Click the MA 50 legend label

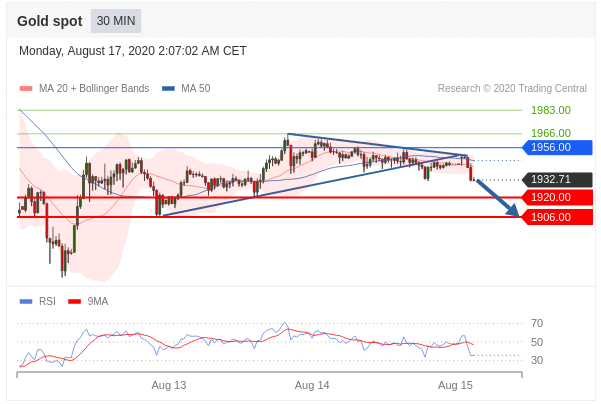pos(195,89)
